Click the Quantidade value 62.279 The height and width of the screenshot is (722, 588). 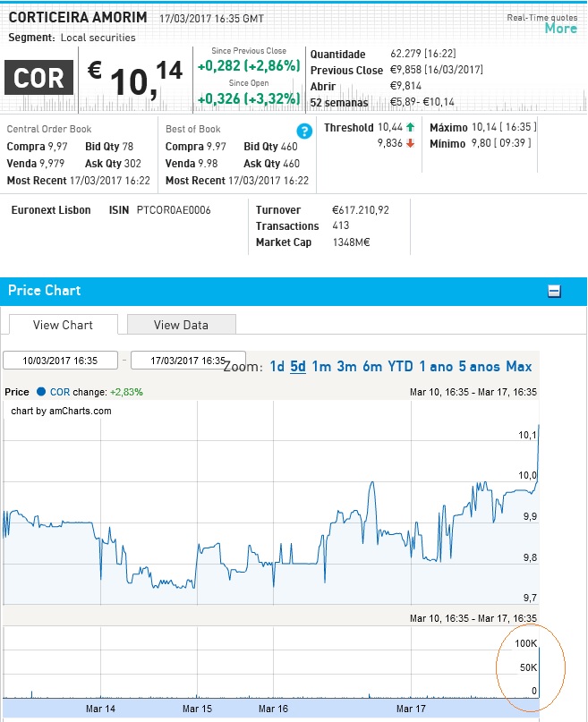405,54
